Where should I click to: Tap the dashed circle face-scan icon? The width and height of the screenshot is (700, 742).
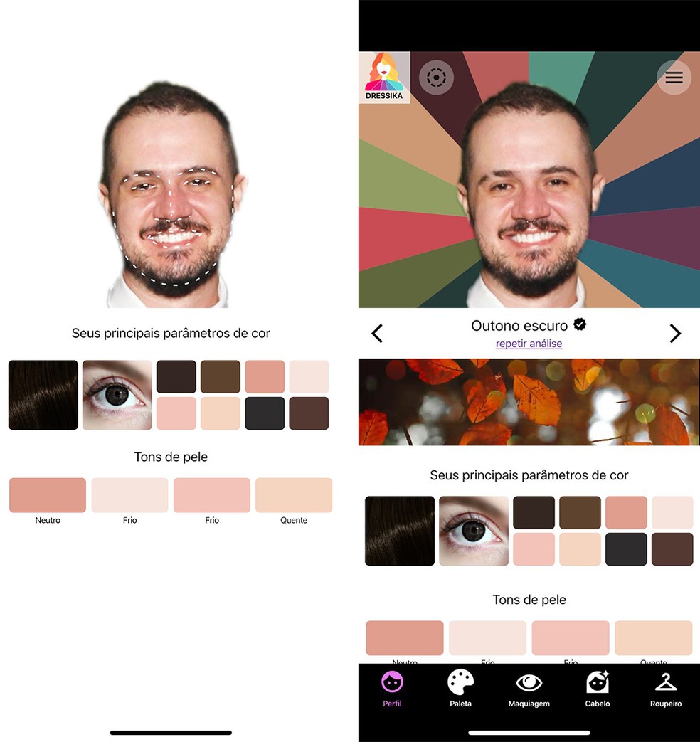tap(436, 78)
